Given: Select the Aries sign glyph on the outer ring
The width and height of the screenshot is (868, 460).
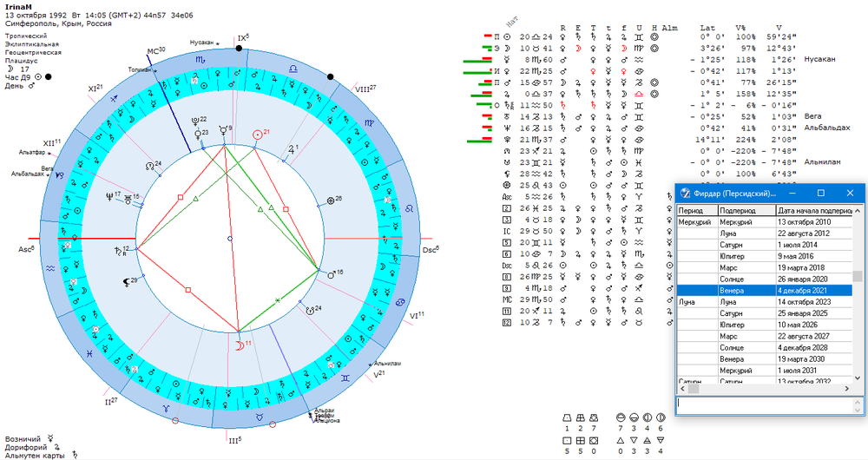Looking at the screenshot, I should [x=166, y=408].
